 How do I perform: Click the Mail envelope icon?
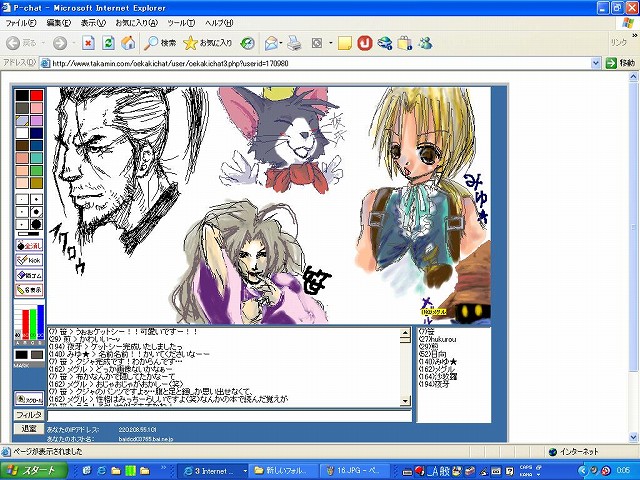click(x=271, y=43)
